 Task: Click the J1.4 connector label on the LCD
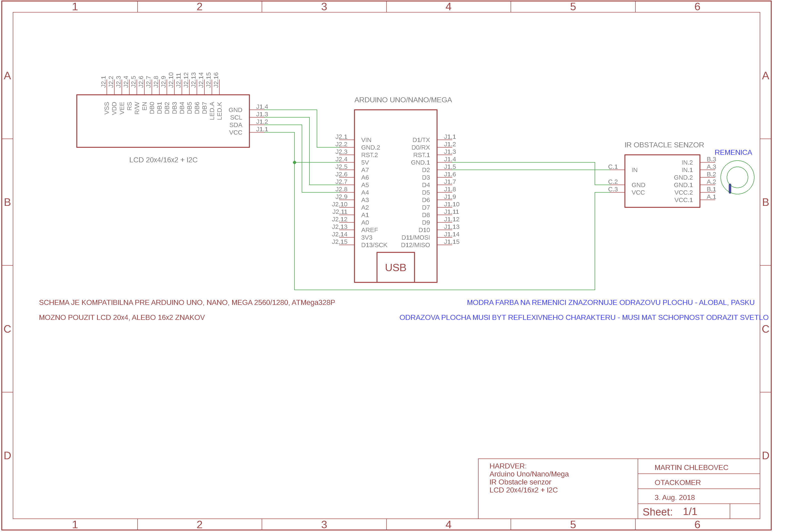[262, 107]
